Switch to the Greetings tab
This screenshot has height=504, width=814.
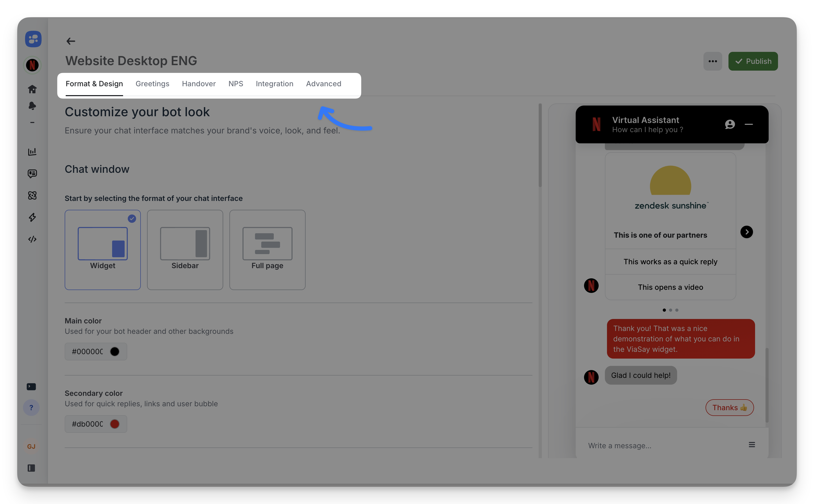pyautogui.click(x=152, y=84)
